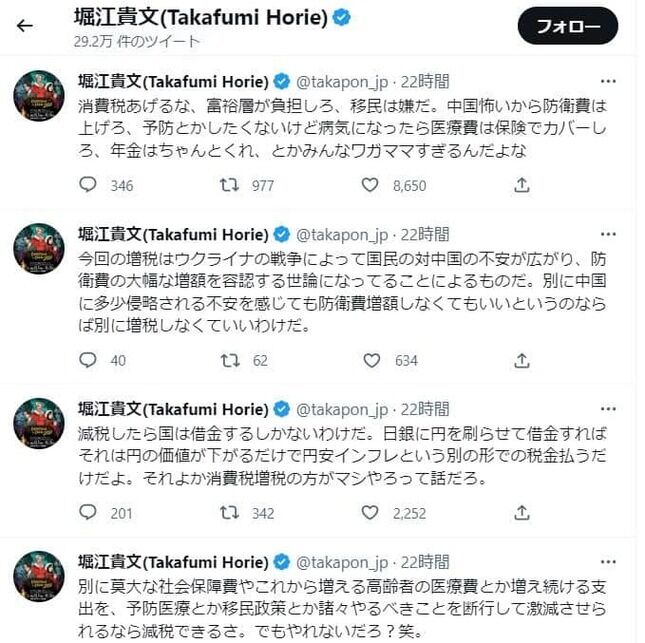Follow the account with フォロー button
The height and width of the screenshot is (643, 645).
(567, 26)
